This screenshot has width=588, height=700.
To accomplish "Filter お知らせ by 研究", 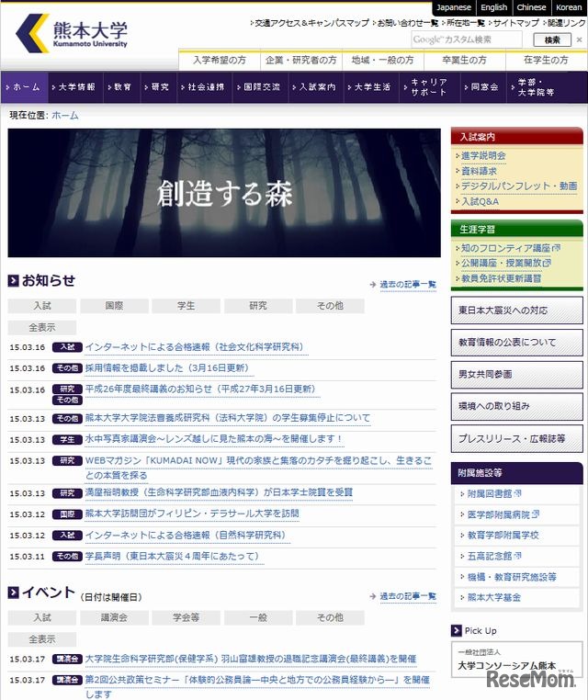I will click(x=258, y=306).
